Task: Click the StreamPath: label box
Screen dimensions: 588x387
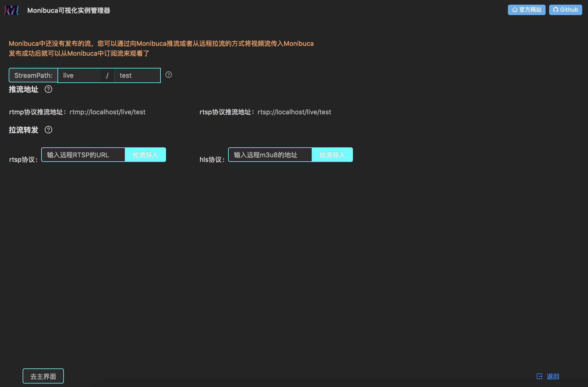Action: [33, 75]
